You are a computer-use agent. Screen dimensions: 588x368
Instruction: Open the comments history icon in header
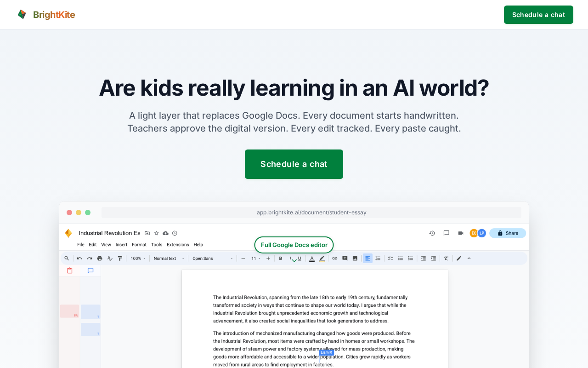pyautogui.click(x=447, y=233)
